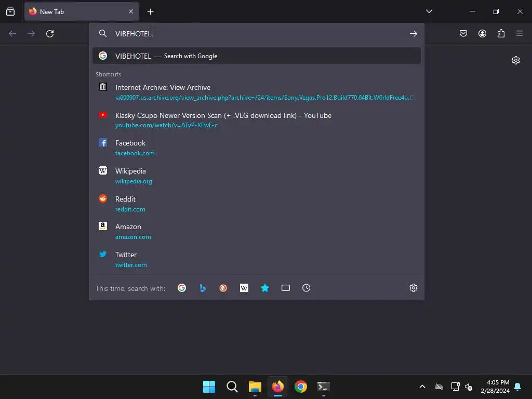Click the Go arrow in the address bar

click(x=413, y=34)
